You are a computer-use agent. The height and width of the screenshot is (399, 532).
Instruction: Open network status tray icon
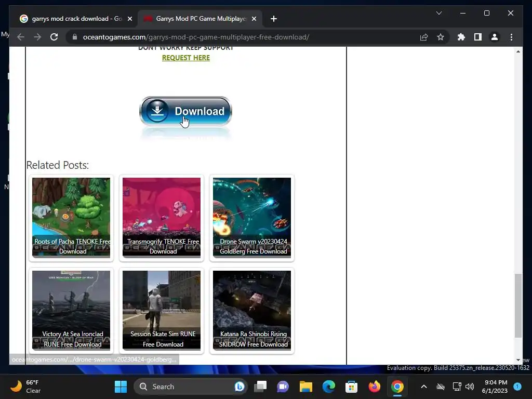[457, 387]
